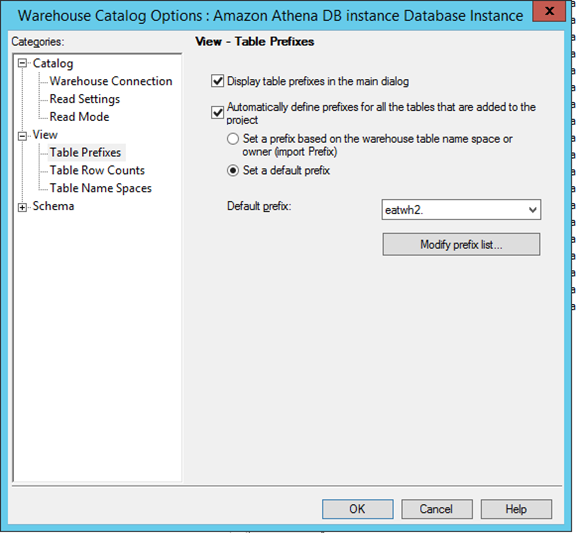Open Warehouse Connection category
This screenshot has width=576, height=533.
pyautogui.click(x=111, y=81)
